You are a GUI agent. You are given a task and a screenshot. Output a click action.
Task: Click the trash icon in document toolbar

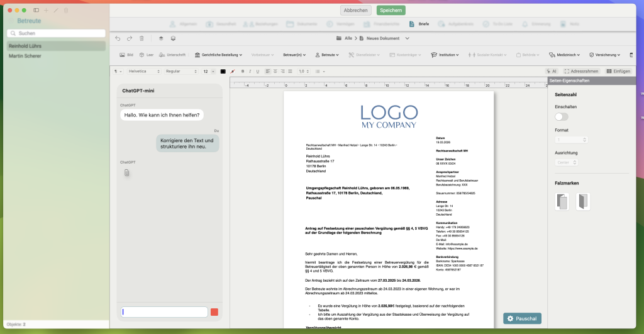tap(142, 38)
